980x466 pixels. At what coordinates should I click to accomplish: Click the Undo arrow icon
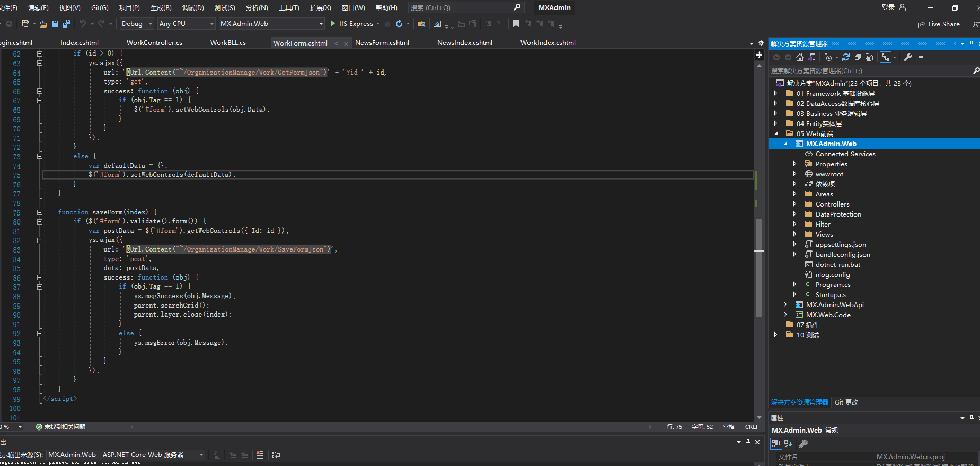tap(83, 24)
